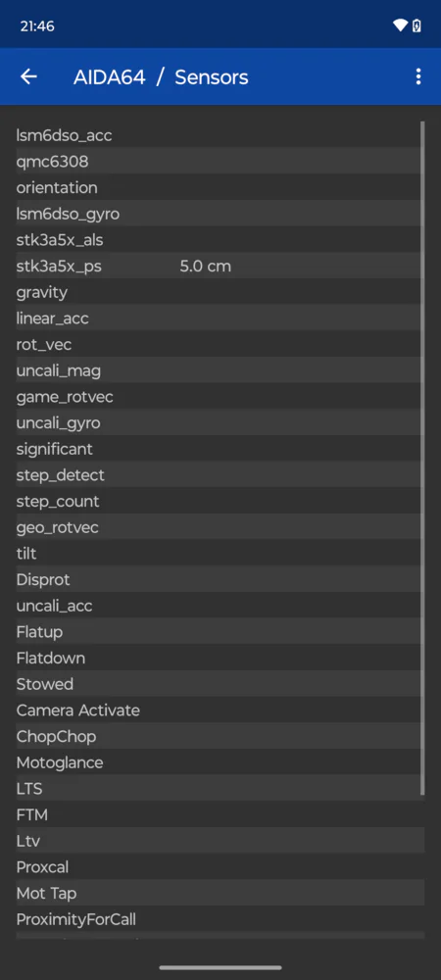Select the Camera Activate sensor row
The width and height of the screenshot is (441, 980).
point(220,710)
